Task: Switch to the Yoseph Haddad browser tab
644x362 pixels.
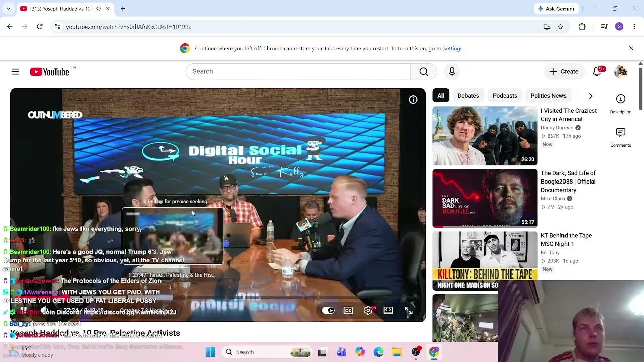Action: (59, 9)
